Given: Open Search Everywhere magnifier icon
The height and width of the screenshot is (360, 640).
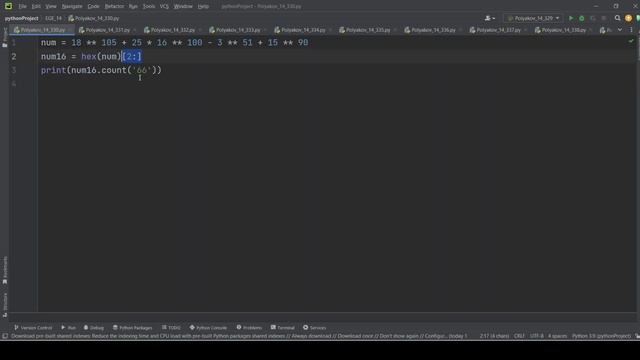Looking at the screenshot, I should (x=618, y=18).
